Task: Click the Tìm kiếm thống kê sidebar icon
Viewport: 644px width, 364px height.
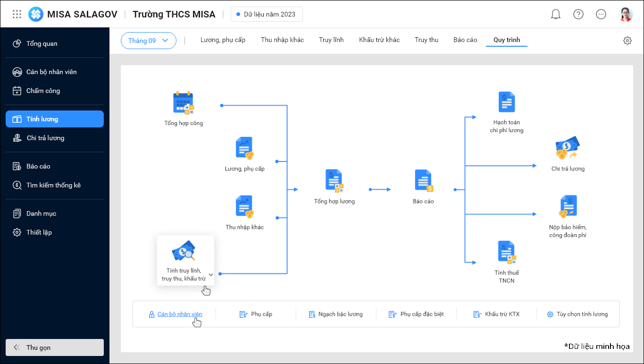Action: coord(17,185)
